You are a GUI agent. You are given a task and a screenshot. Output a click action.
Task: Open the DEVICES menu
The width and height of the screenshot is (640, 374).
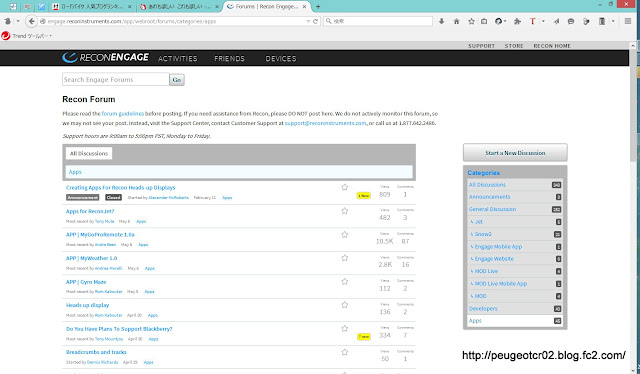[x=281, y=59]
